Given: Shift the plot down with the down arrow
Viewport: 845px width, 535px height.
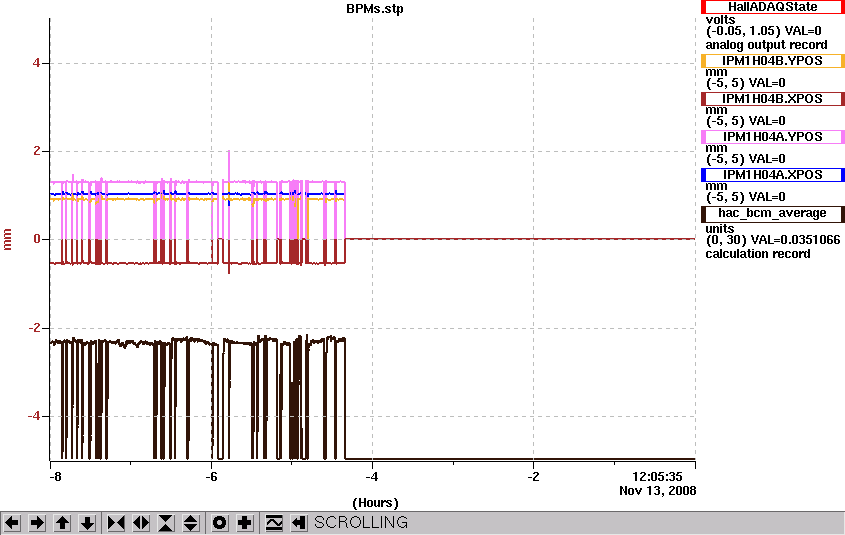Looking at the screenshot, I should coord(87,523).
